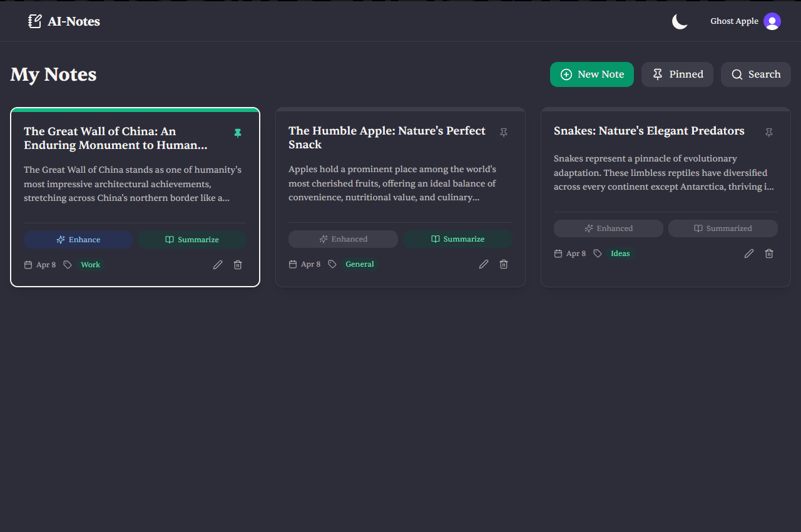
Task: Delete the Great Wall note via trash icon
Action: (x=238, y=265)
